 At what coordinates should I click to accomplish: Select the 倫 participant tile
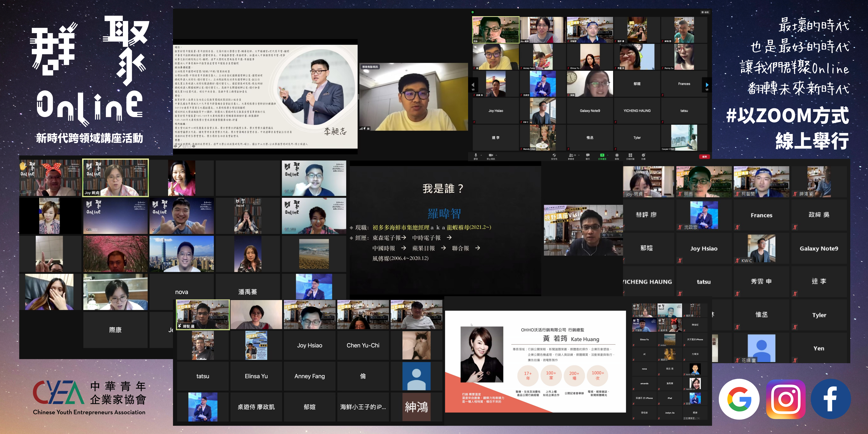[363, 376]
